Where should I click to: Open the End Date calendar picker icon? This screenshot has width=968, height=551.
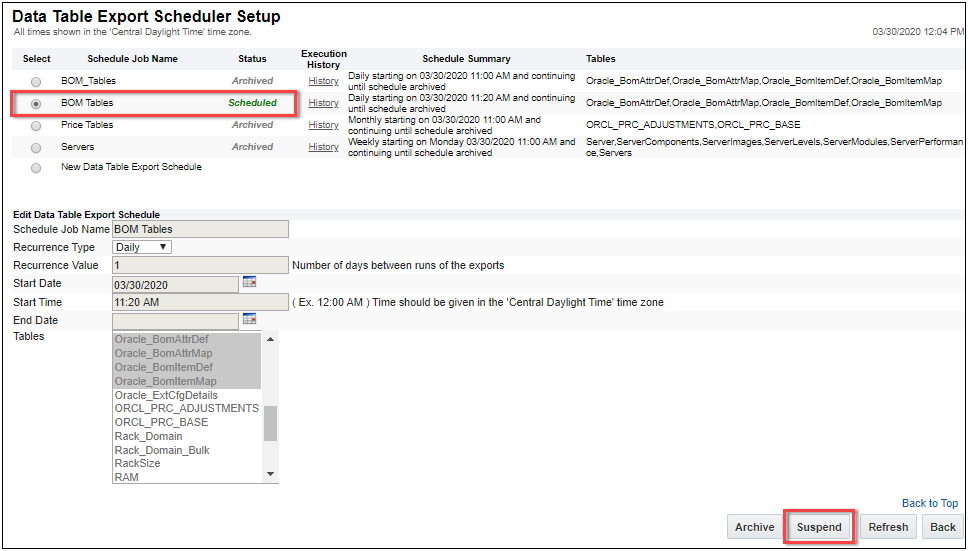249,319
